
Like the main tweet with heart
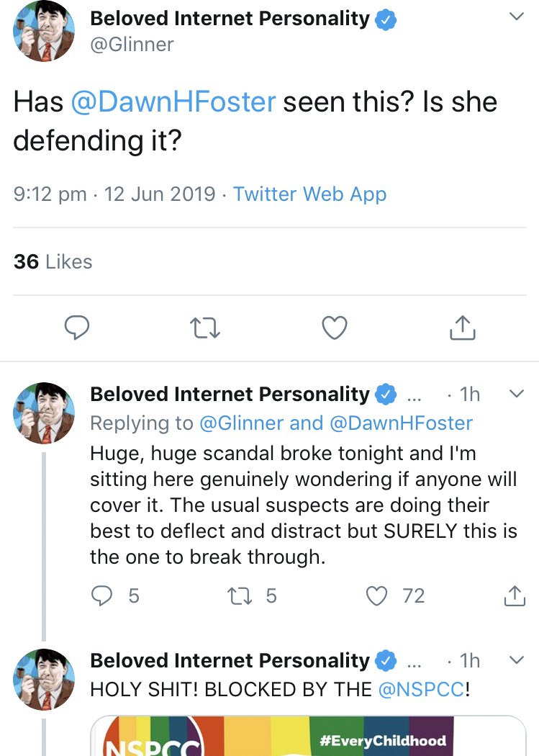[x=334, y=328]
